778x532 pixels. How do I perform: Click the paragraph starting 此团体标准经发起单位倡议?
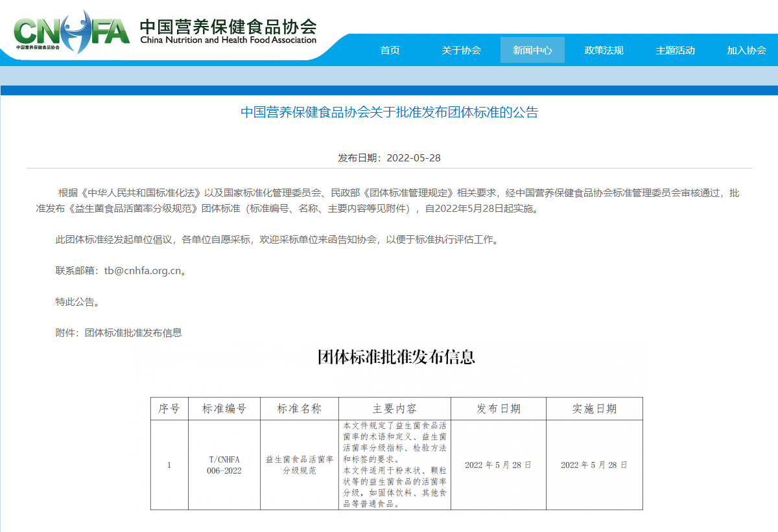(x=277, y=240)
